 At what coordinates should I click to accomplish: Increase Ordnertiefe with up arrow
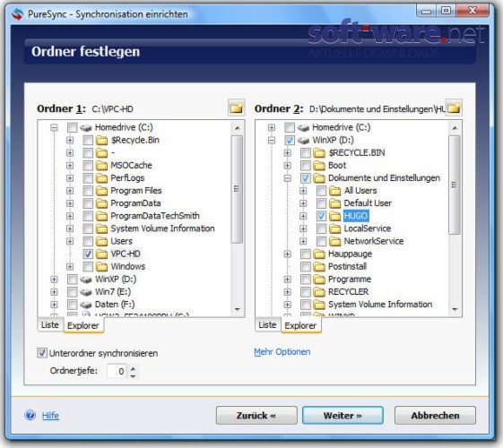pos(133,368)
